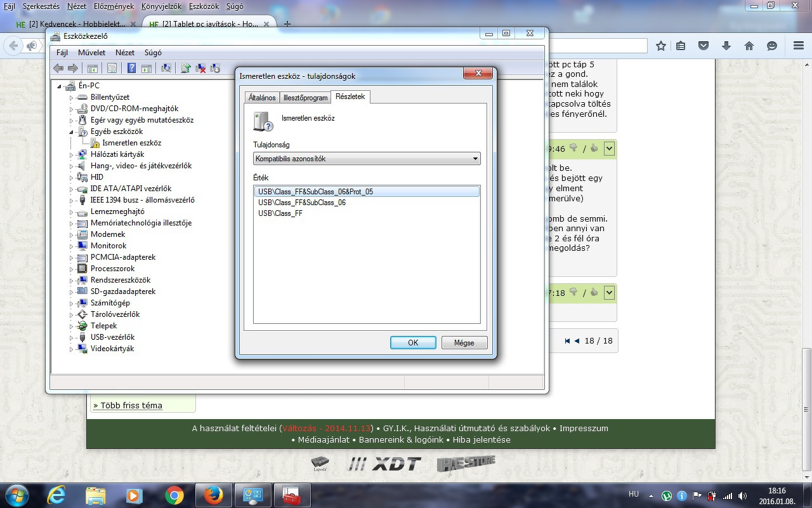Click the Back arrow in Eszközkezelő toolbar
This screenshot has width=812, height=508.
coord(58,68)
